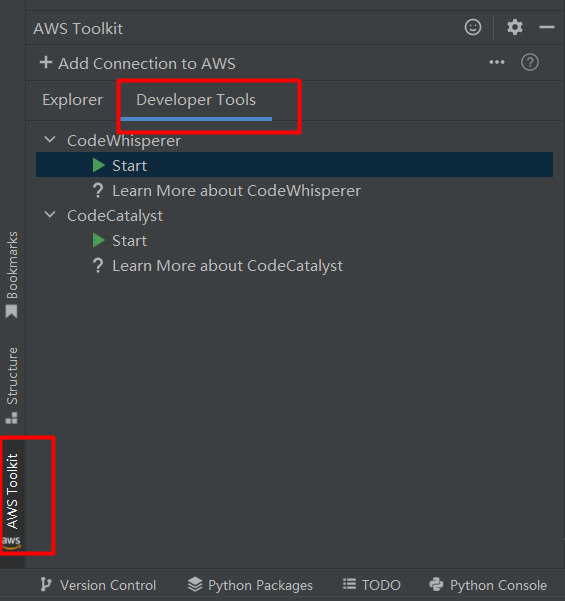Open Learn More about CodeWhisperer
Viewport: 565px width, 601px height.
(x=237, y=191)
